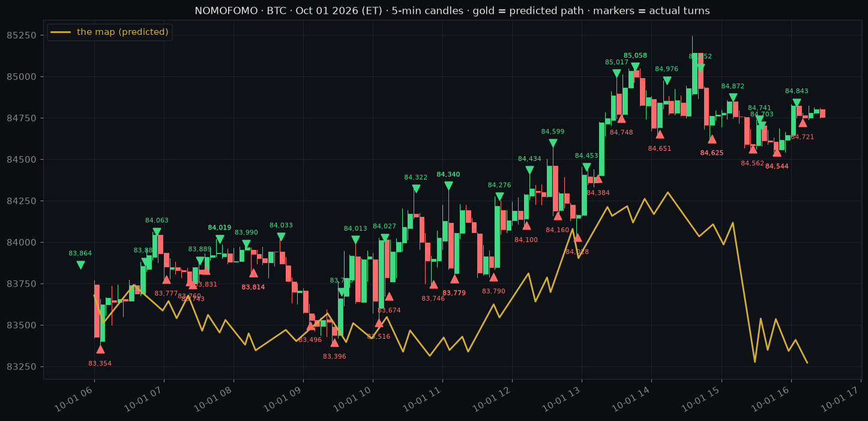Click the red marker above 84,562

[753, 149]
